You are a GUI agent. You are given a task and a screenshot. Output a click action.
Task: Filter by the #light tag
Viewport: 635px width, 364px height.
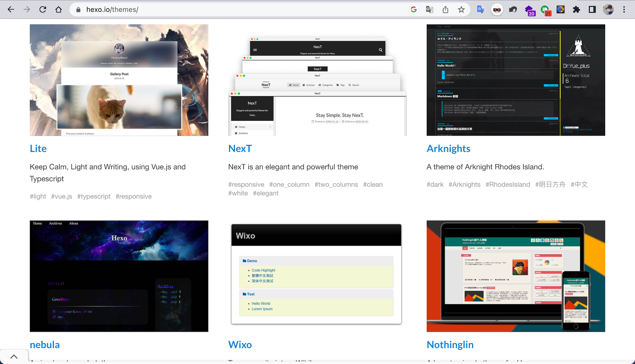(38, 197)
